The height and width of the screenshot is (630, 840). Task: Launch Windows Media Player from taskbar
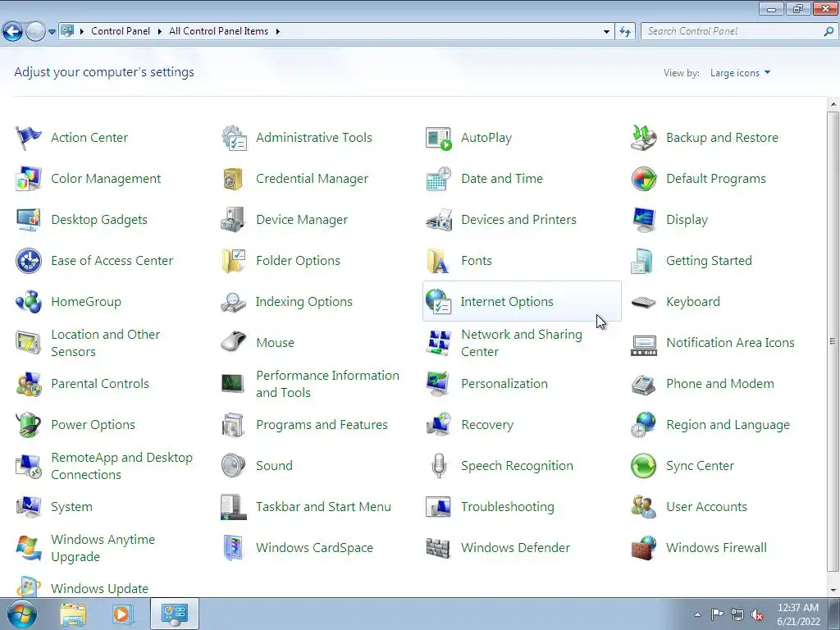121,614
